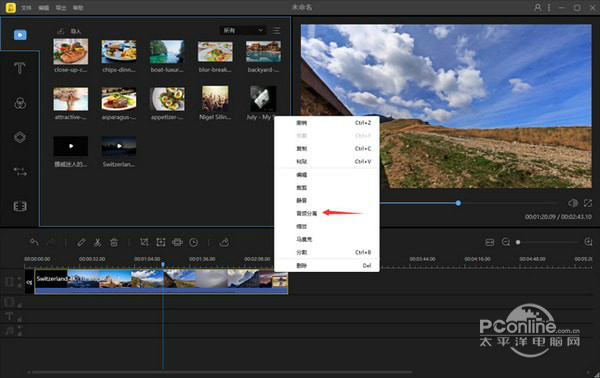Viewport: 600px width, 378px height.
Task: Open the Filters panel with three-circles icon
Action: pos(20,103)
